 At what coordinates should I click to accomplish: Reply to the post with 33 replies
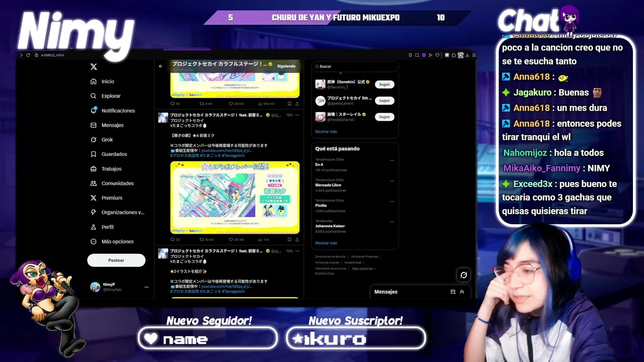coord(175,240)
